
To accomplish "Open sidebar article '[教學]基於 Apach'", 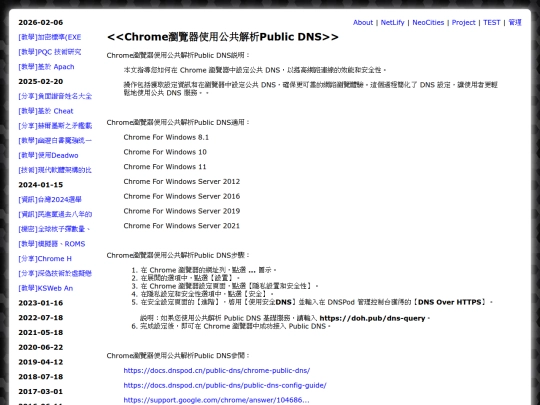I will click(x=46, y=66).
